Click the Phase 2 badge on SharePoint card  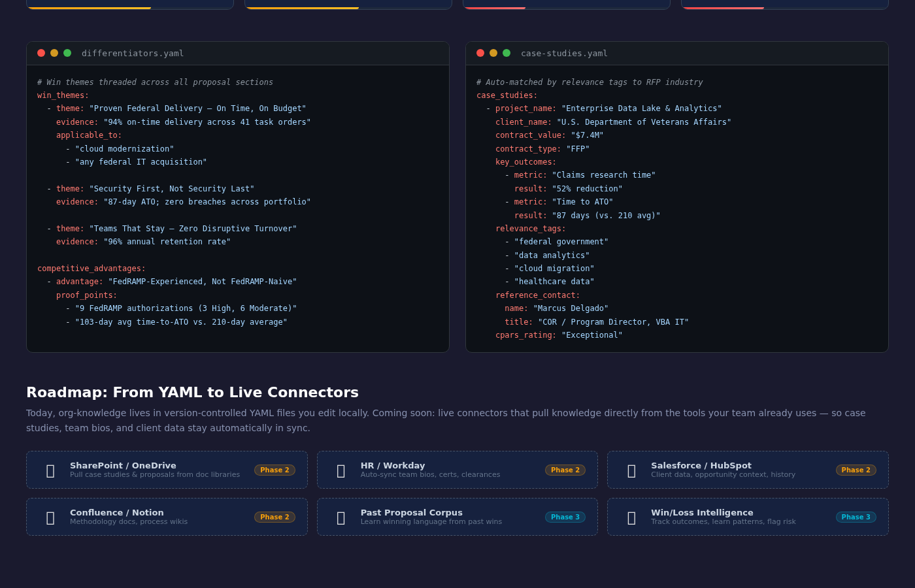click(274, 469)
